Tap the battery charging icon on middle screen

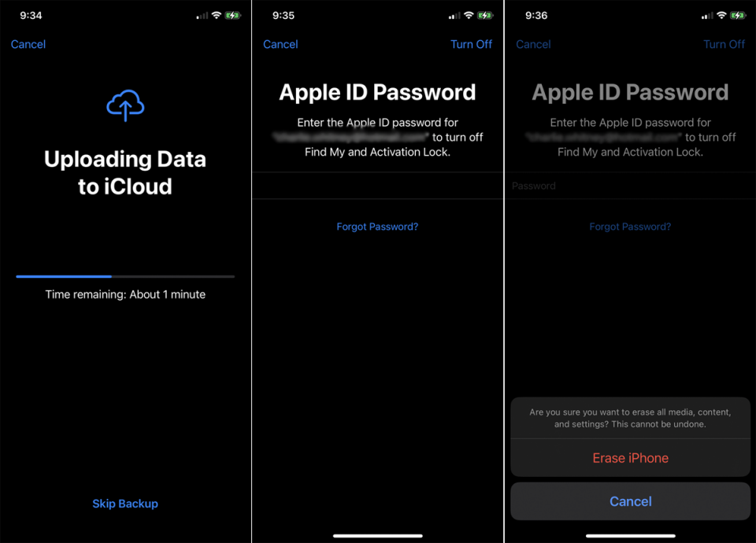(485, 14)
